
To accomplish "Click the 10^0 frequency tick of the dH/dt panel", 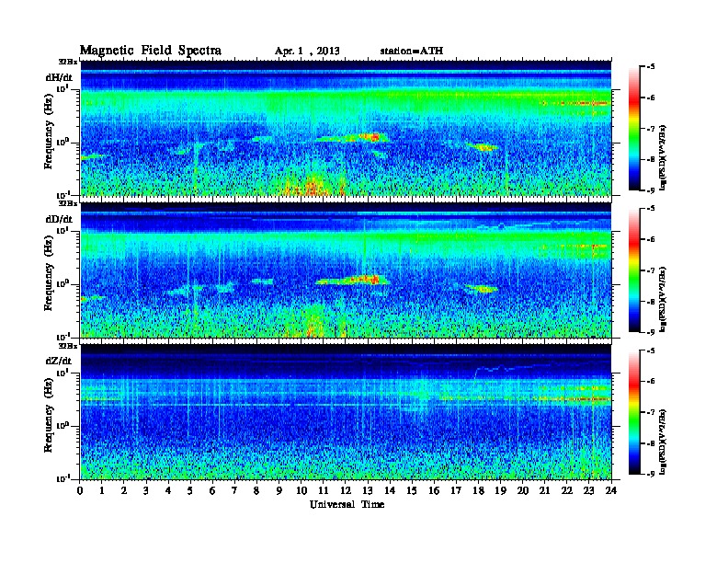I will click(x=63, y=142).
